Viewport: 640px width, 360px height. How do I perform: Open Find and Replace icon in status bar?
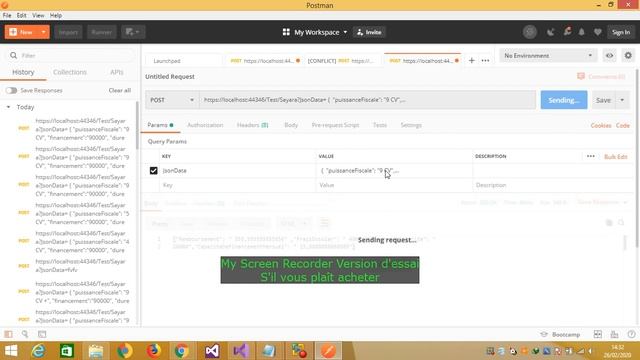point(25,334)
